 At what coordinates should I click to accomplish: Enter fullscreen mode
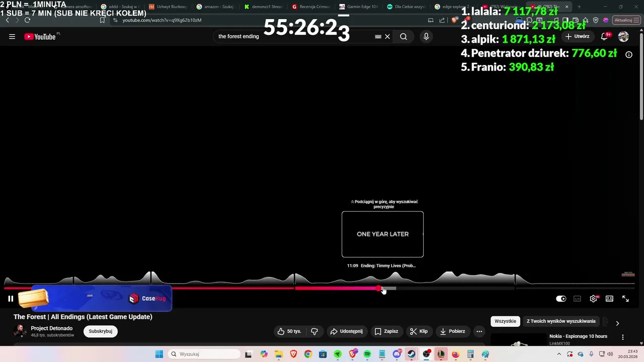tap(625, 299)
